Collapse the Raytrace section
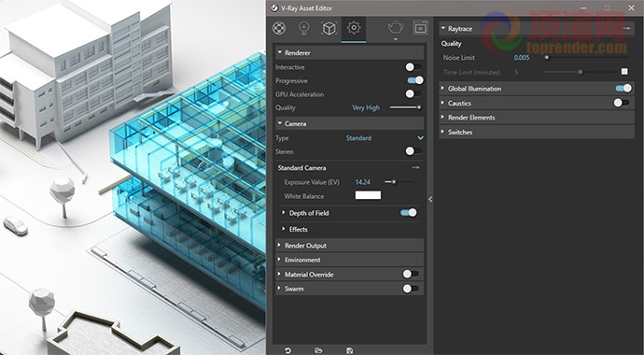Screen dimensions: 644x355 point(443,28)
